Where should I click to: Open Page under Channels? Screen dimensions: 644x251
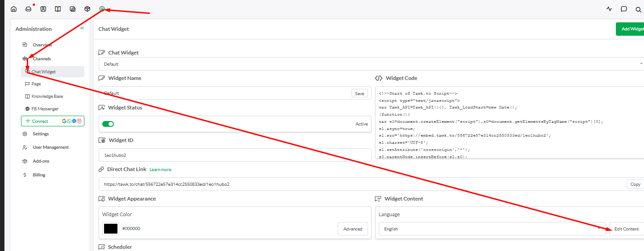click(36, 84)
